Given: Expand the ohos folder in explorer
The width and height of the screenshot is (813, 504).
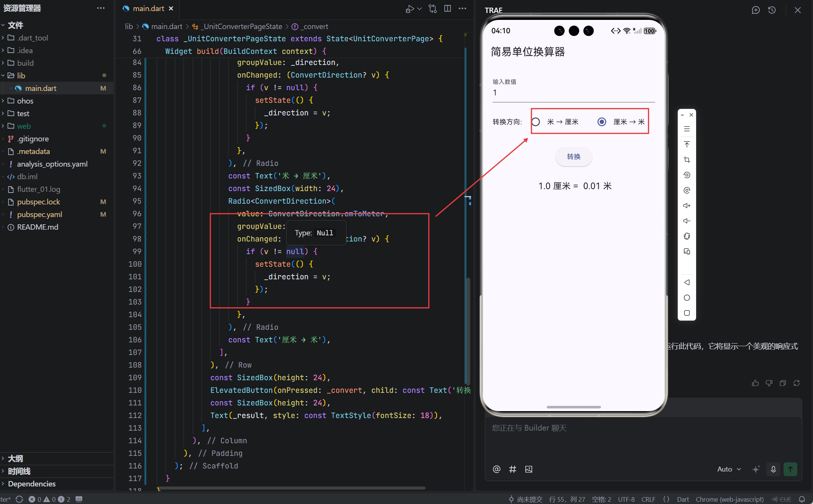Looking at the screenshot, I should click(25, 101).
